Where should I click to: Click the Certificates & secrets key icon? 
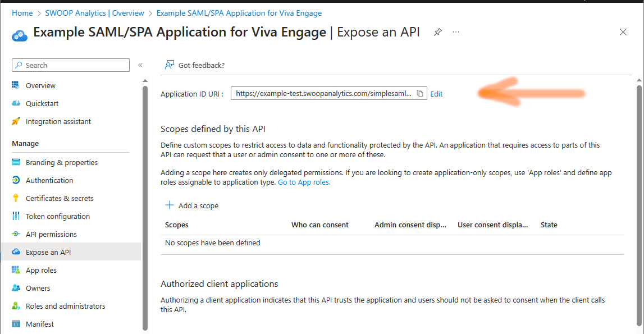(16, 198)
